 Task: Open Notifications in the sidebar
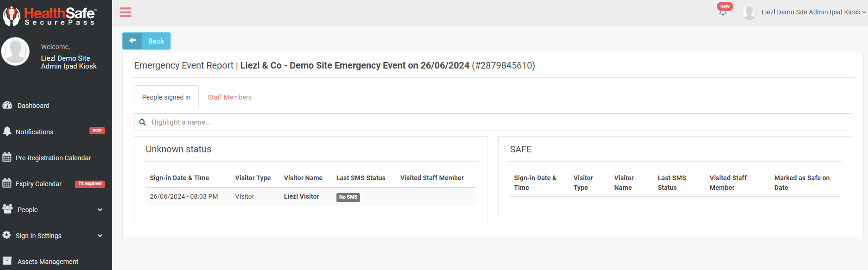[x=35, y=132]
